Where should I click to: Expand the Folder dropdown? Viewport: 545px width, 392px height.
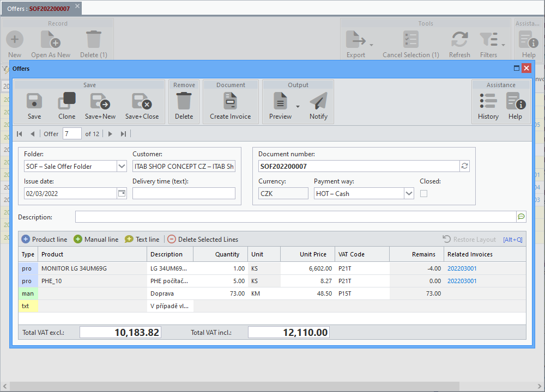(122, 166)
